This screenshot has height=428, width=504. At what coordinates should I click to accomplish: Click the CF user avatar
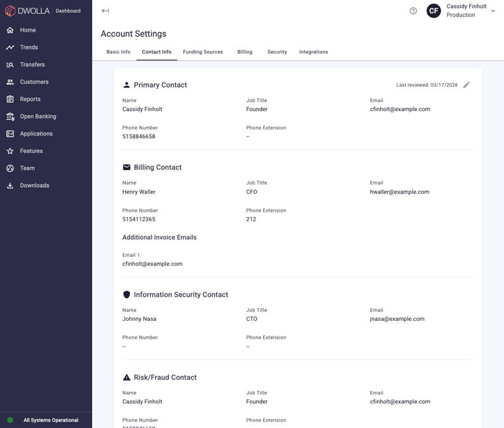[x=434, y=11]
